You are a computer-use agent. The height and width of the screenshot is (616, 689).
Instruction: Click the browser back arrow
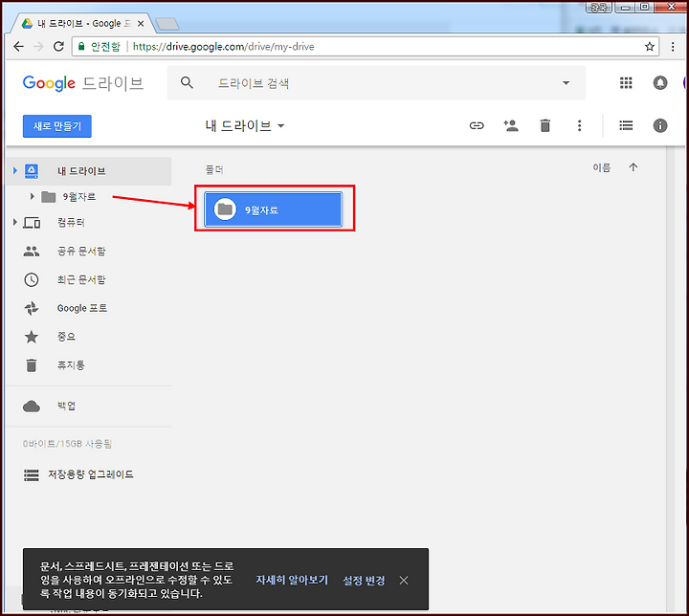(18, 47)
